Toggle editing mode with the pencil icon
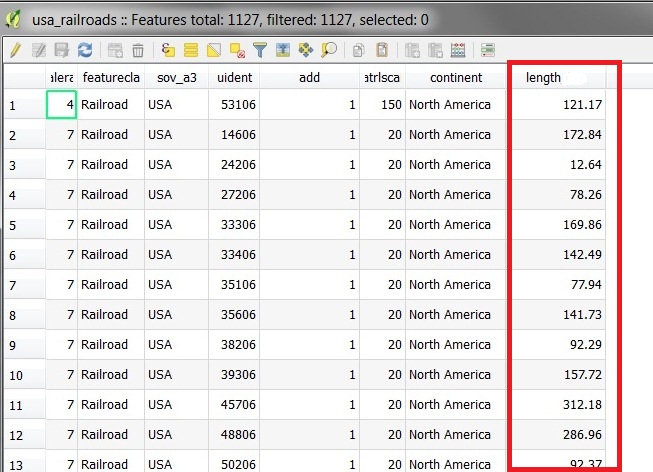The image size is (653, 472). [x=15, y=50]
